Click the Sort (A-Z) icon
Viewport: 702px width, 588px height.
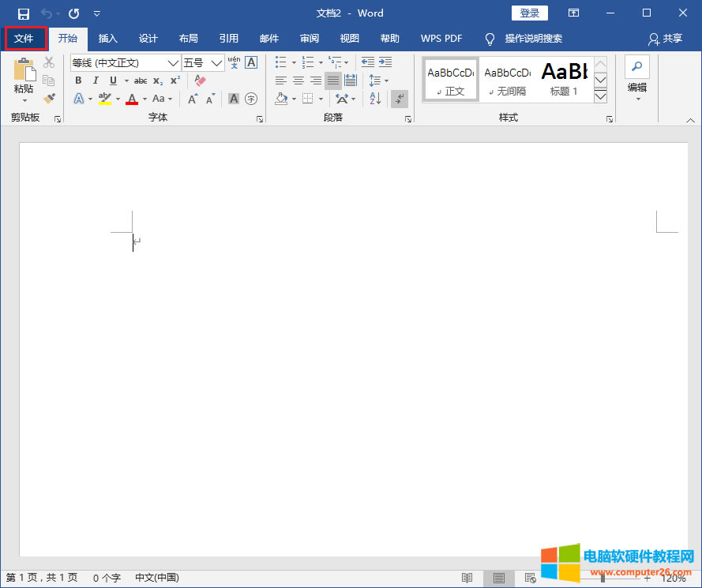(x=375, y=99)
